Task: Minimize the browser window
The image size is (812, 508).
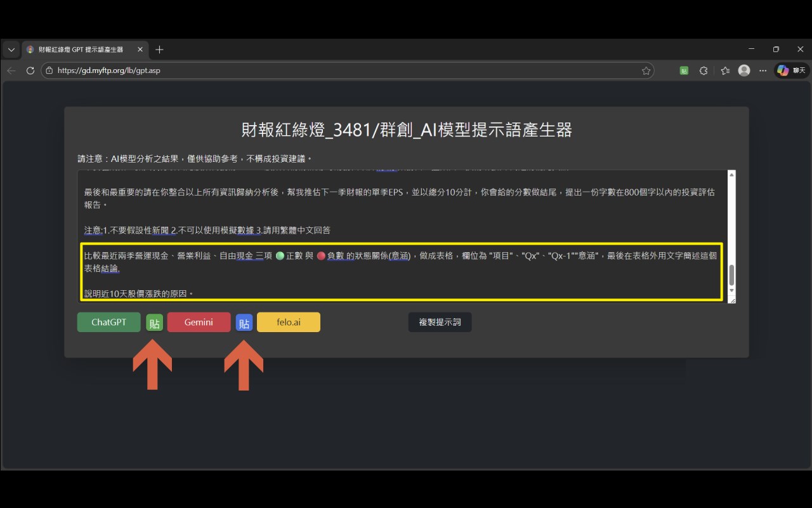Action: coord(752,50)
